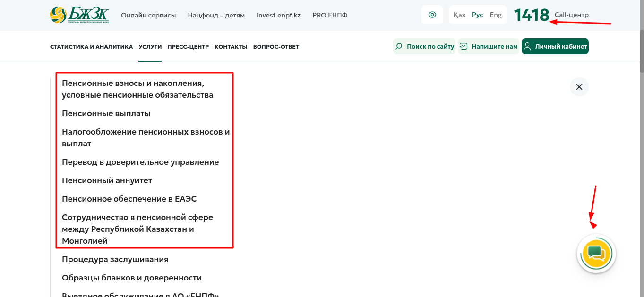Open Перевод в доверительное управление
The width and height of the screenshot is (644, 297).
[140, 162]
